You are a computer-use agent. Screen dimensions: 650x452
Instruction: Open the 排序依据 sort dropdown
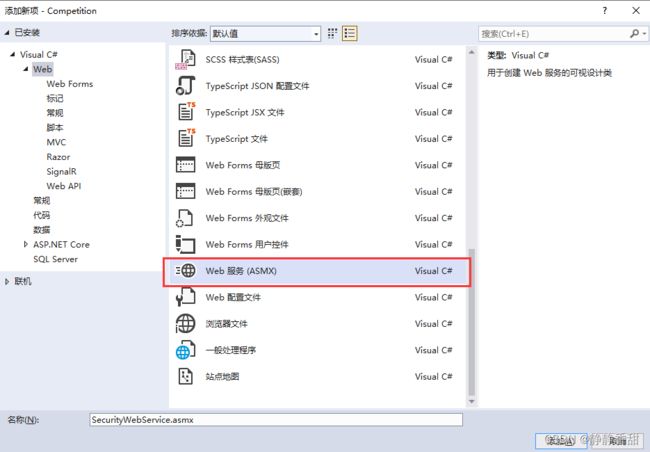click(x=265, y=34)
